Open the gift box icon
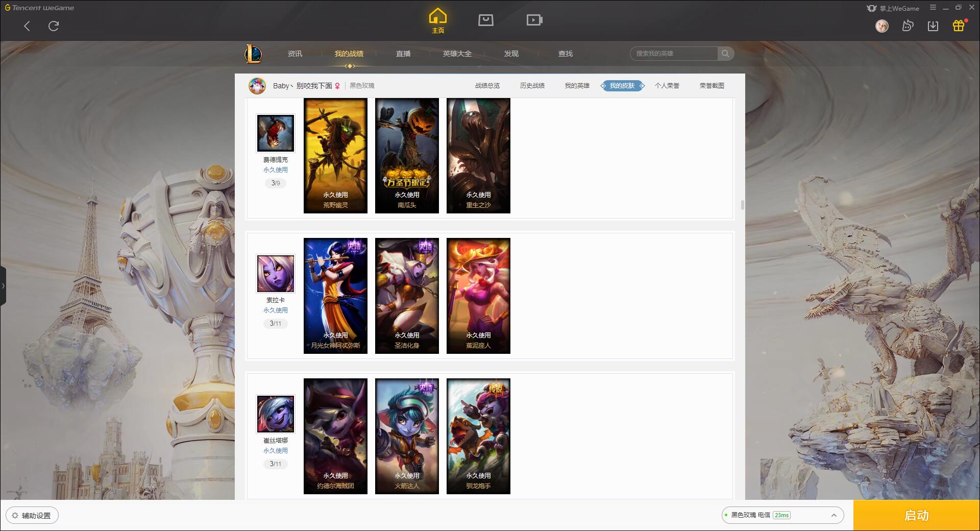 click(x=959, y=26)
